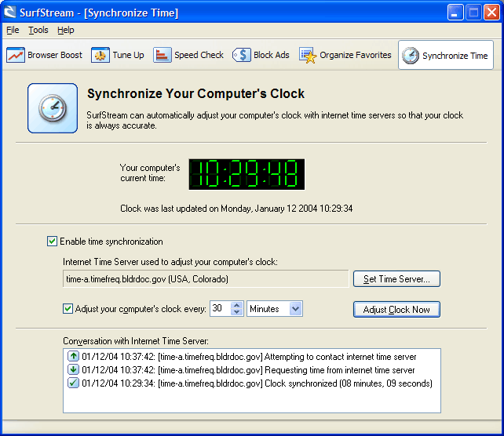This screenshot has width=504, height=436.
Task: Click the SurfStream title bar logo icon
Action: tap(10, 13)
